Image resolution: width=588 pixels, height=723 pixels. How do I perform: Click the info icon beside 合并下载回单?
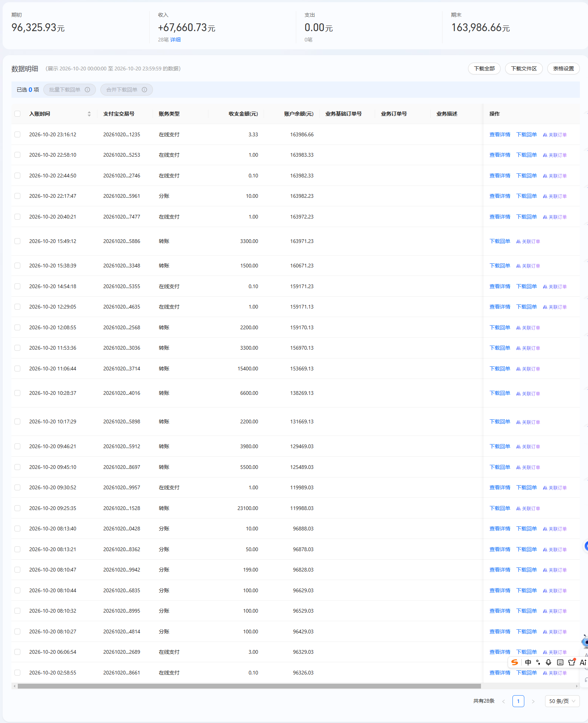point(144,90)
